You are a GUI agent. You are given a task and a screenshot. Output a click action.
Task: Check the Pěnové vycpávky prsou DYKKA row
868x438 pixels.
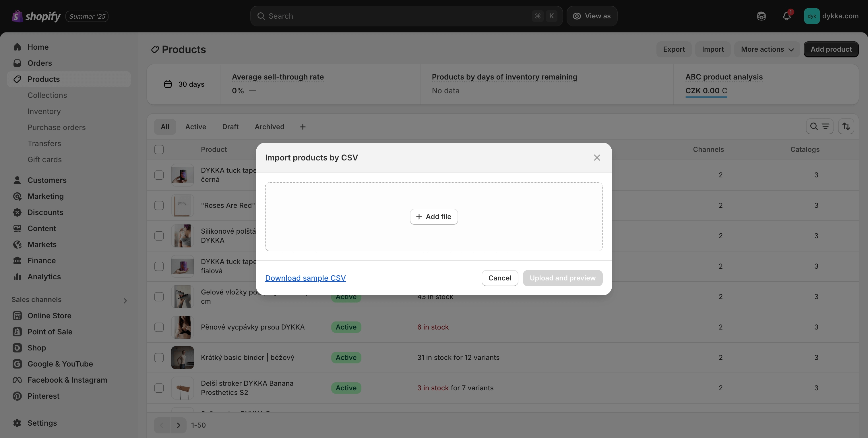[x=159, y=327]
